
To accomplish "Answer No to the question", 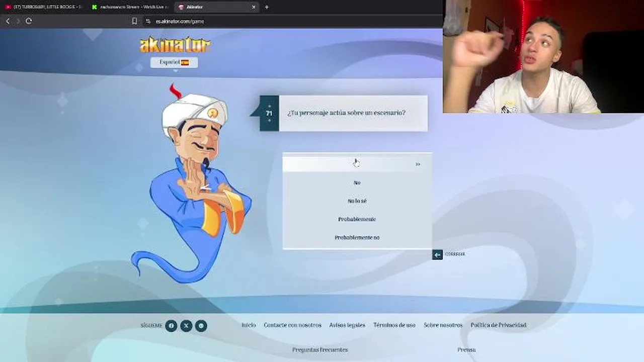I will coord(357,183).
